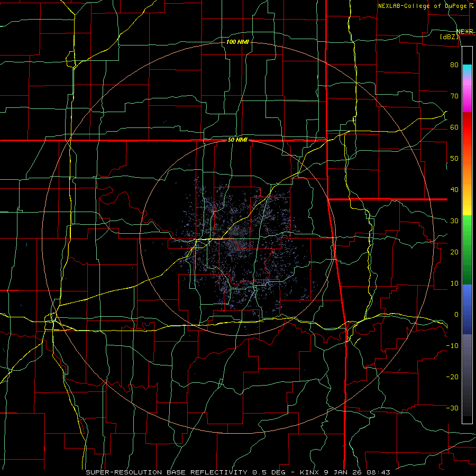Click the -30 value on the dBZ scale
The height and width of the screenshot is (476, 476).
(452, 408)
